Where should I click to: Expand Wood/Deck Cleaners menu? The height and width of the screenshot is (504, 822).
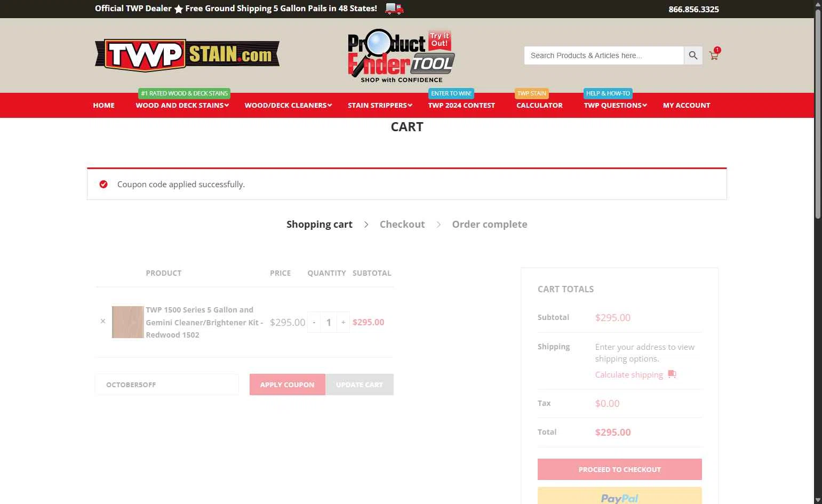tap(288, 105)
